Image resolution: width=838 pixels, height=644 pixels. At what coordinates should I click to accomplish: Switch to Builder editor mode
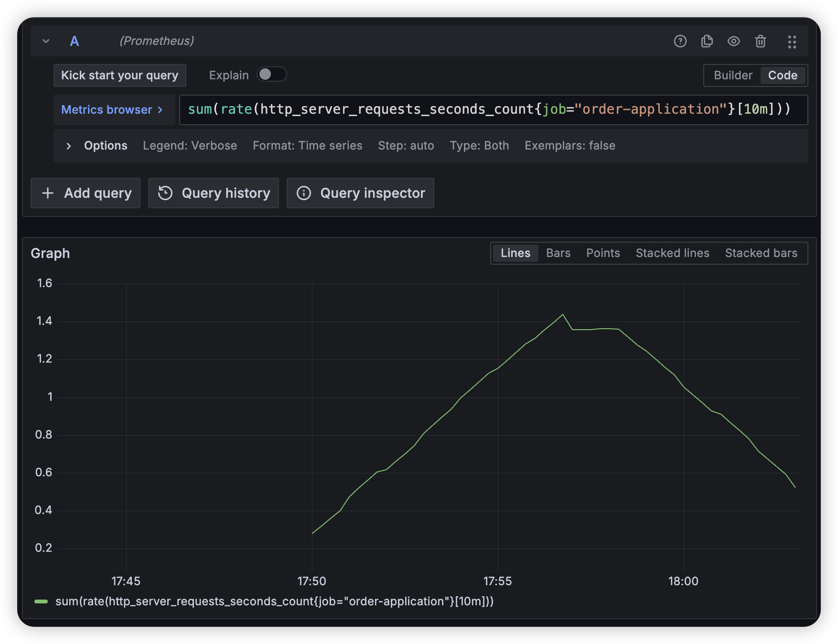pyautogui.click(x=733, y=75)
